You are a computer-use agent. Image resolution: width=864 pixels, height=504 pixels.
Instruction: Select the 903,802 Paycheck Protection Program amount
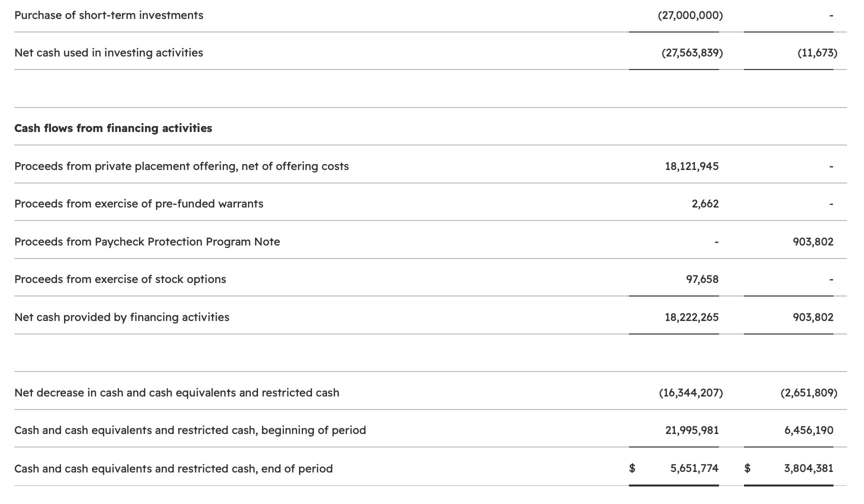[x=813, y=242]
